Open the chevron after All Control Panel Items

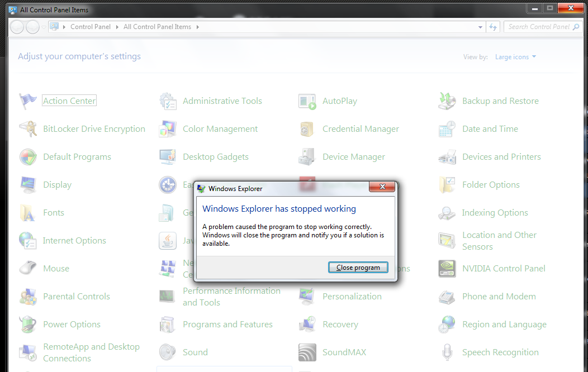198,26
